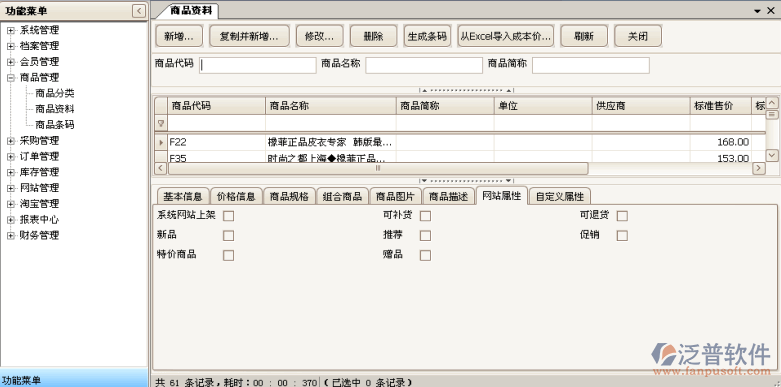The width and height of the screenshot is (781, 387).
Task: Click the 从Excel导入成本价 button
Action: [506, 36]
